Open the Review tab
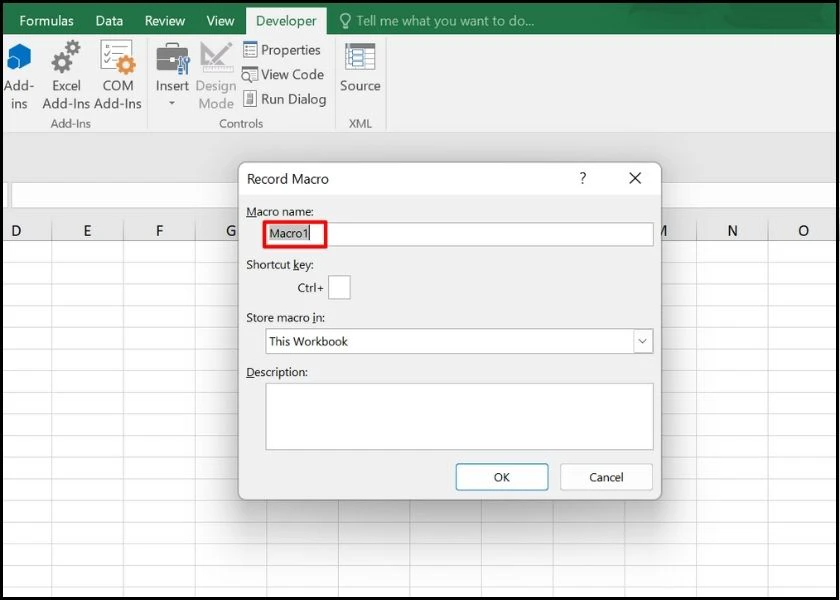Image resolution: width=840 pixels, height=600 pixels. coord(165,21)
